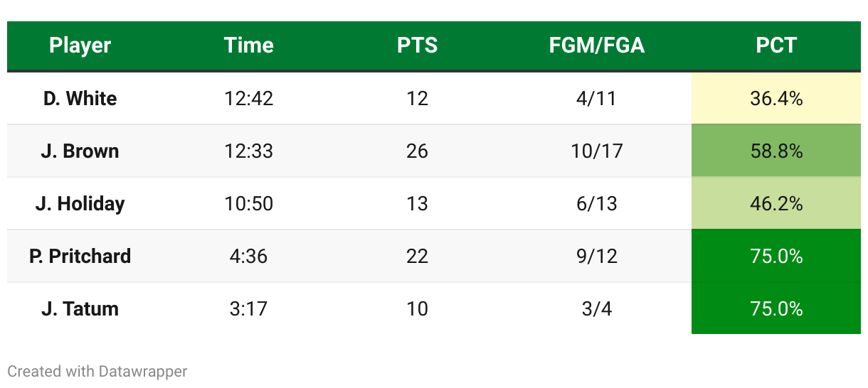Open the Created with Datawrapper link
The image size is (868, 388).
pyautogui.click(x=97, y=371)
